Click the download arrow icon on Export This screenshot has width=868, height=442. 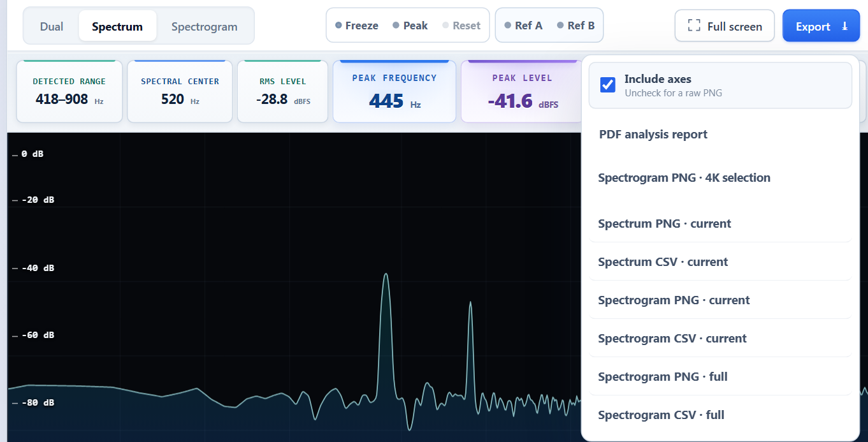[845, 26]
